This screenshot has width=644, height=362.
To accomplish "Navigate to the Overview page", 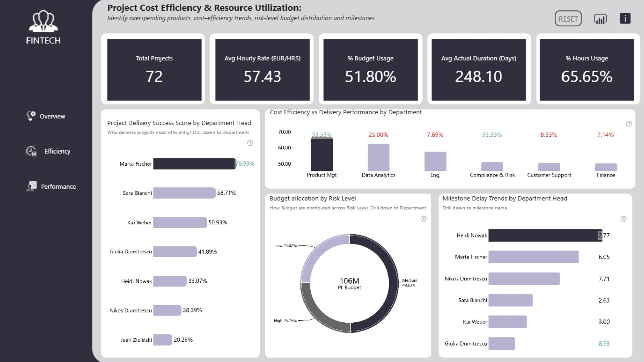I will [52, 116].
